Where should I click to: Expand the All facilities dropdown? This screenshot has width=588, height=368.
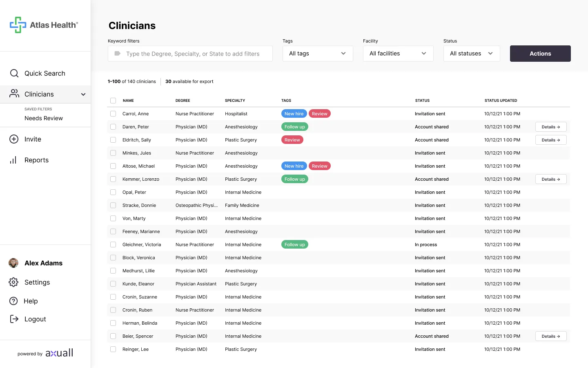click(398, 54)
